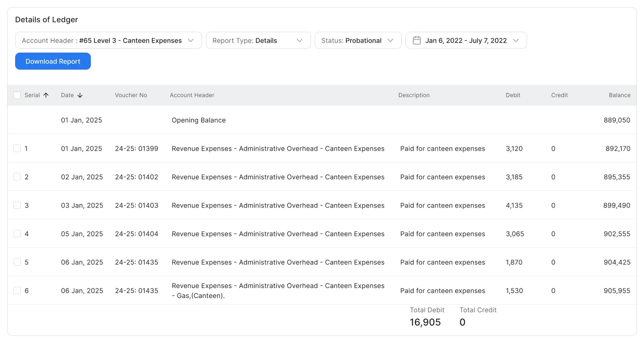Screen dimensions: 644x343
Task: Open the Account Header dropdown
Action: click(x=191, y=40)
